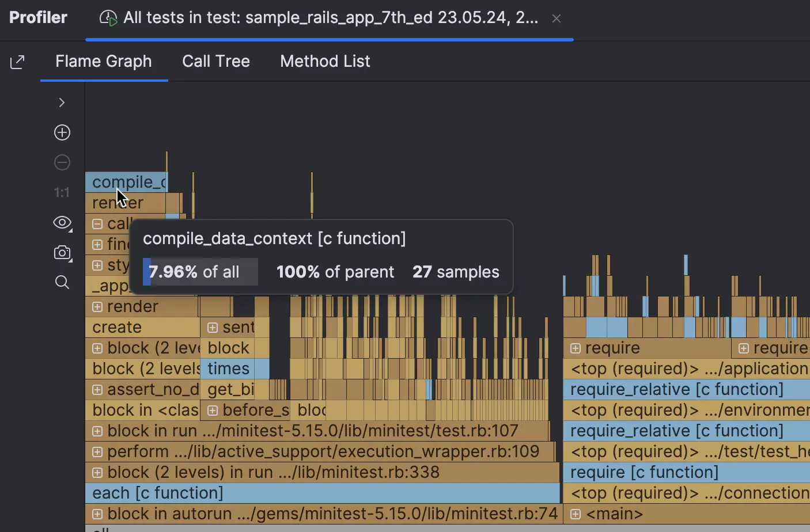The width and height of the screenshot is (810, 532).
Task: Open the presentation settings eye icon
Action: click(62, 222)
